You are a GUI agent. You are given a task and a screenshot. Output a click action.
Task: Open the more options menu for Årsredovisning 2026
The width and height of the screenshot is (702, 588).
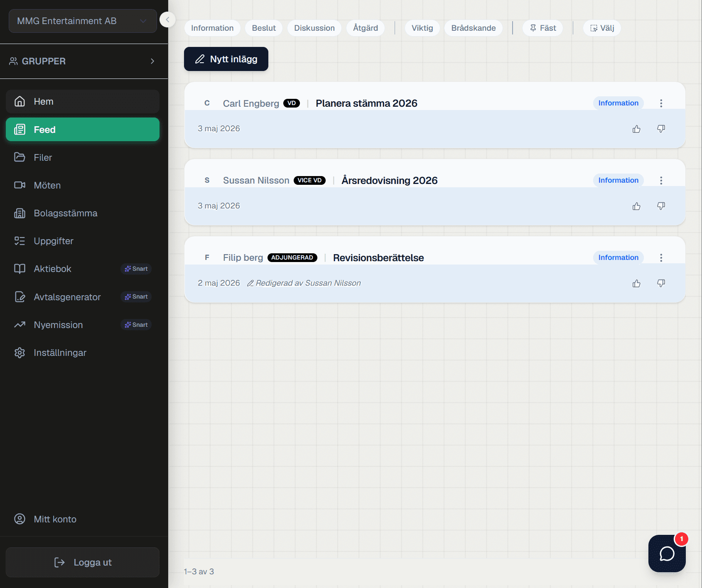click(x=661, y=181)
